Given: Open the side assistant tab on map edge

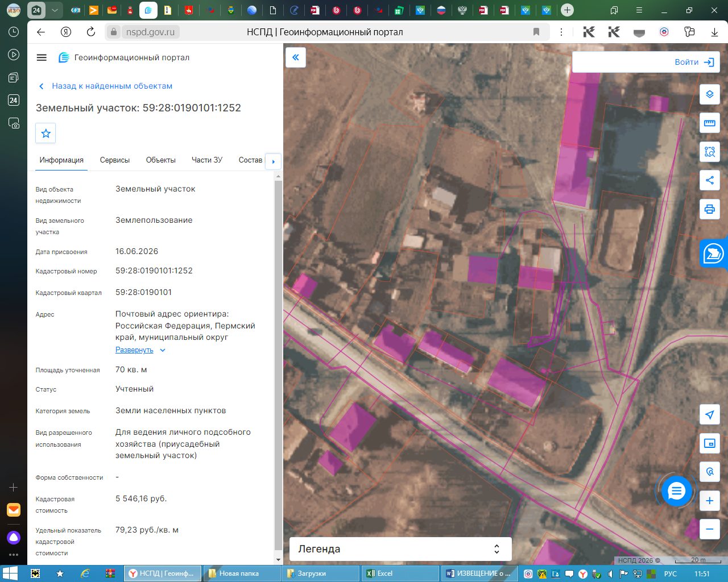Looking at the screenshot, I should pyautogui.click(x=714, y=253).
